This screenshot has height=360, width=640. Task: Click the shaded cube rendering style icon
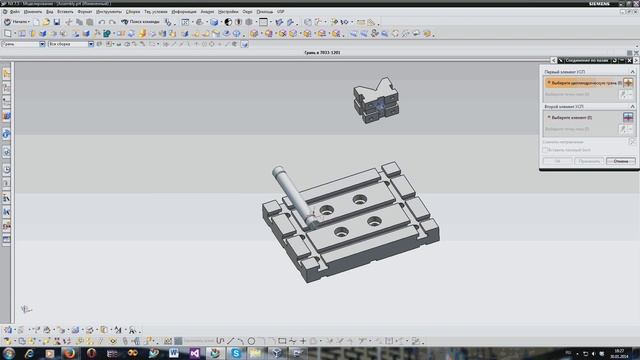pyautogui.click(x=214, y=22)
